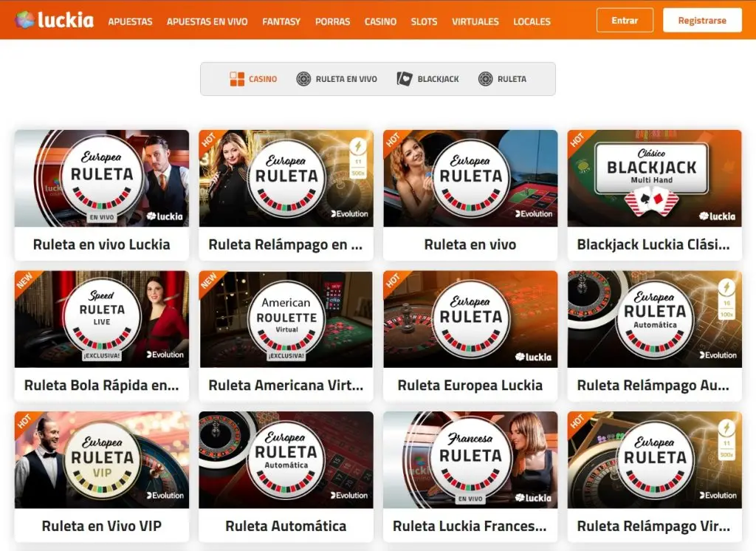Click the 'Ruleta en vivo' title text
This screenshot has height=551, width=756.
pos(470,244)
